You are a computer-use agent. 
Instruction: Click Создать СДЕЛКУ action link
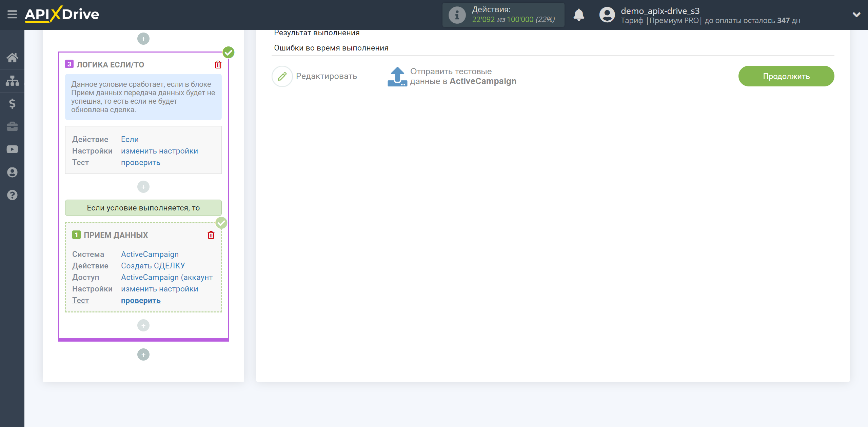153,266
